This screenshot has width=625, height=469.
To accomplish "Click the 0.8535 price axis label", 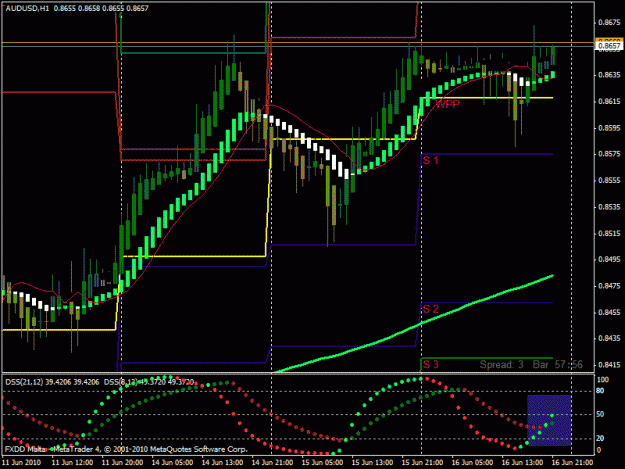I will (x=609, y=207).
